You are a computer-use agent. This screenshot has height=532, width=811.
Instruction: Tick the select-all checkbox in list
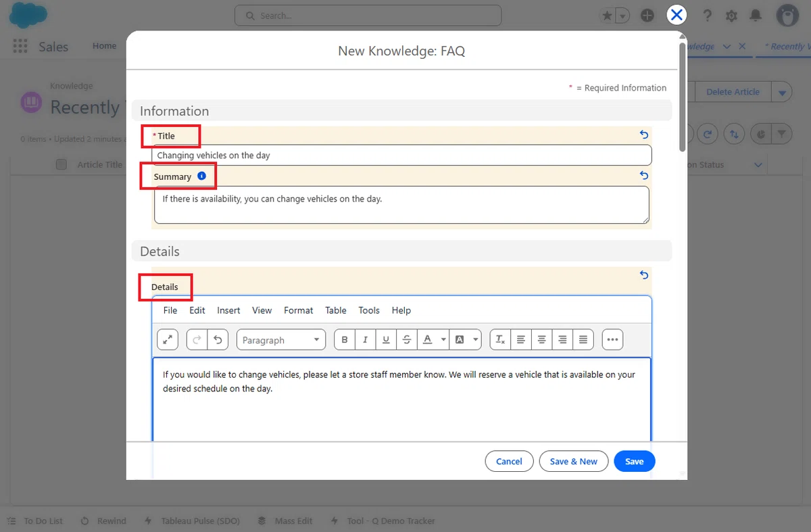pyautogui.click(x=62, y=164)
